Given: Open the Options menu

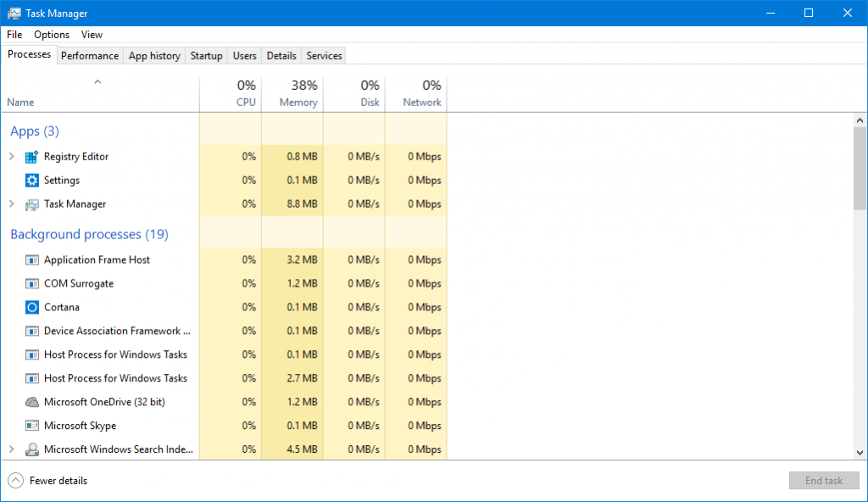Looking at the screenshot, I should coord(51,34).
